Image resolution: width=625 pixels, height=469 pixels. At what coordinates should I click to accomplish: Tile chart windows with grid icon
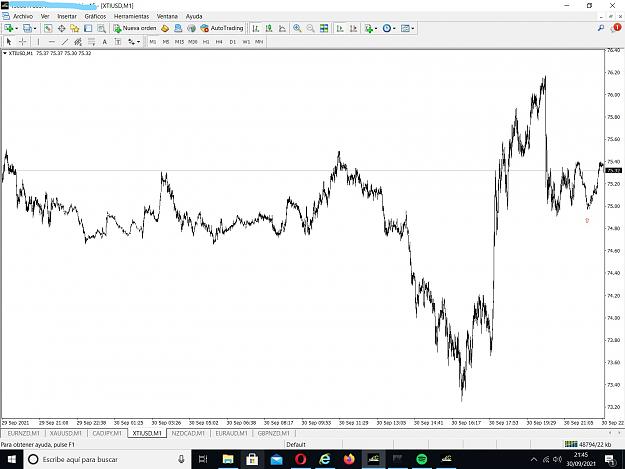click(x=324, y=28)
